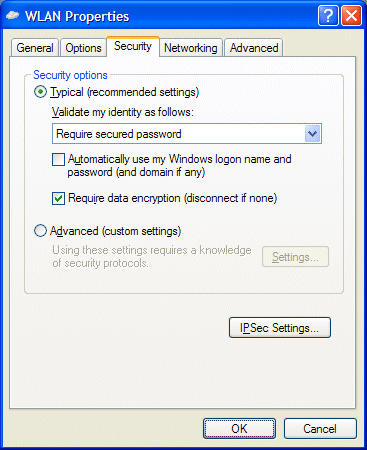Uncheck Require data encryption checkbox
367x450 pixels.
(x=58, y=198)
